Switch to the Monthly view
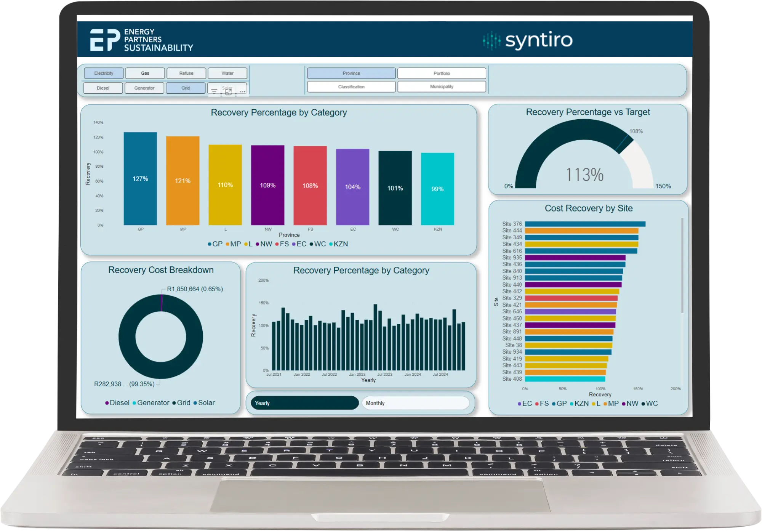Image resolution: width=762 pixels, height=532 pixels. pos(415,403)
